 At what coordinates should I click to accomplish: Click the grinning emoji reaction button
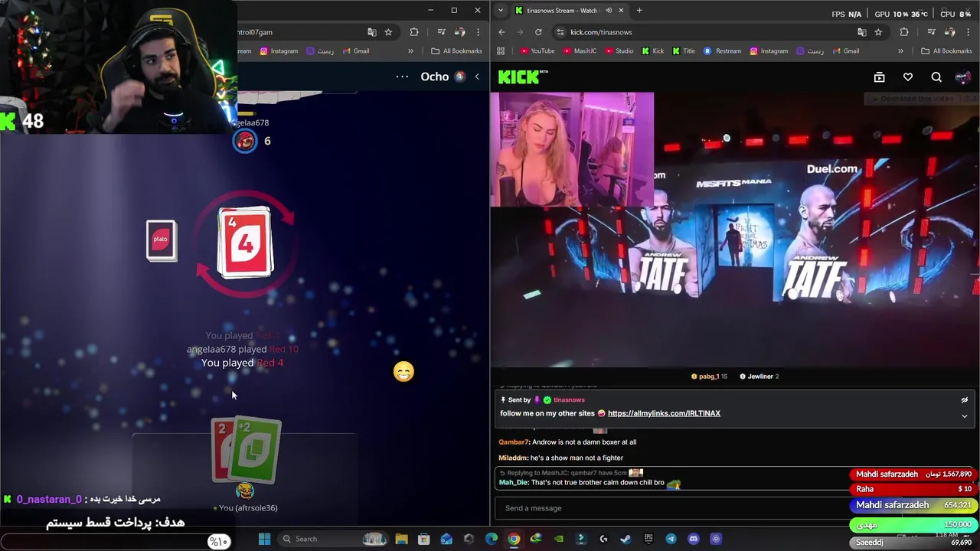[x=403, y=372]
